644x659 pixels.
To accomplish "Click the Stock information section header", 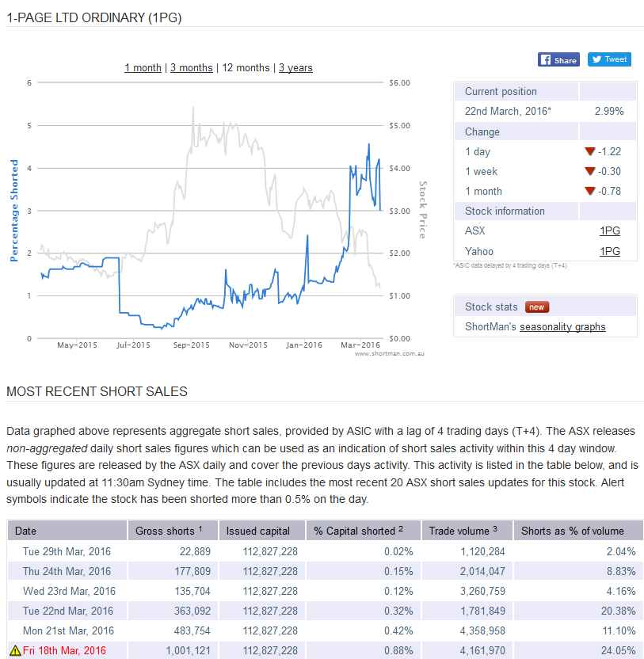I will [505, 211].
